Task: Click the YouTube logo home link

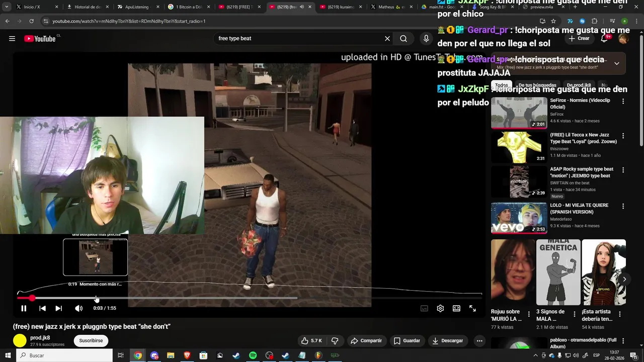Action: [40, 39]
